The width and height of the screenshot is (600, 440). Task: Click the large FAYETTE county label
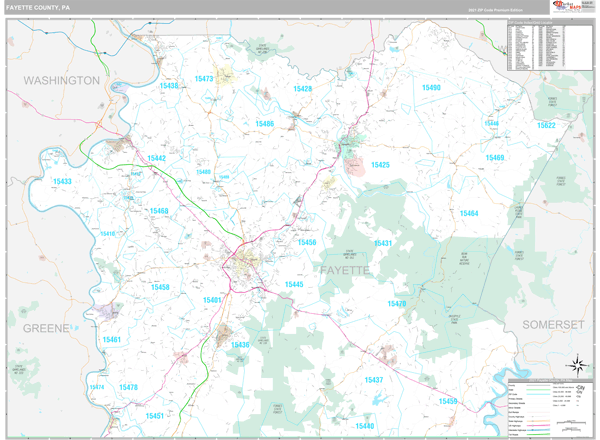pyautogui.click(x=345, y=270)
